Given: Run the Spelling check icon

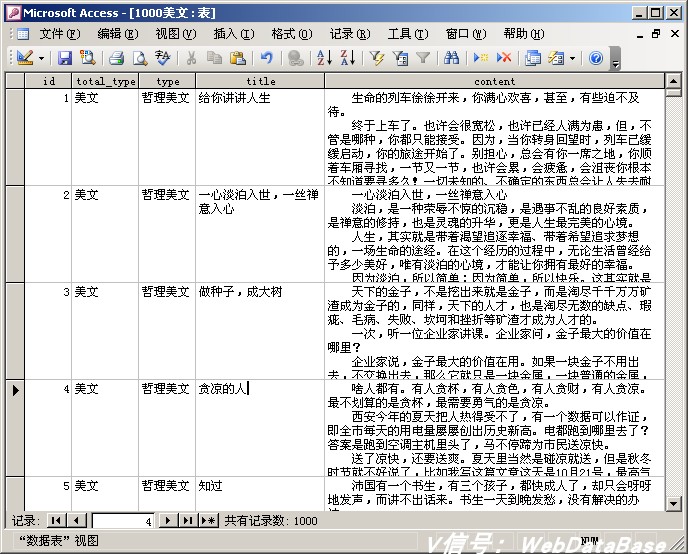Looking at the screenshot, I should click(x=162, y=58).
